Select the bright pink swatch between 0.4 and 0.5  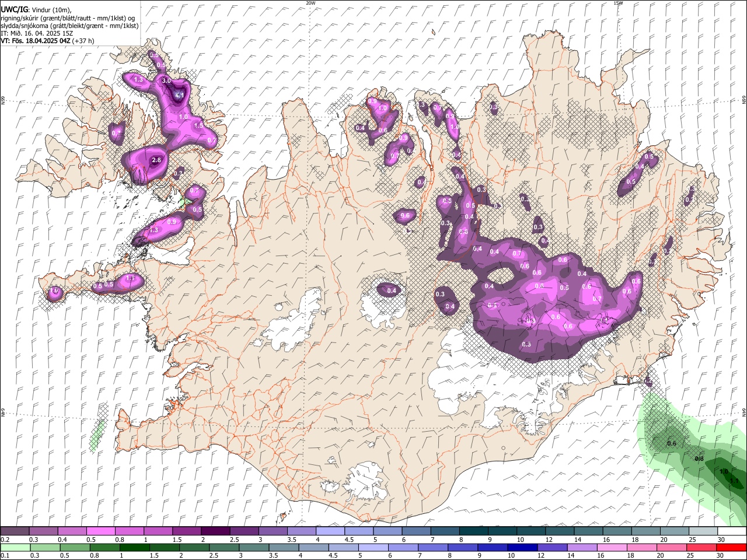(72, 531)
